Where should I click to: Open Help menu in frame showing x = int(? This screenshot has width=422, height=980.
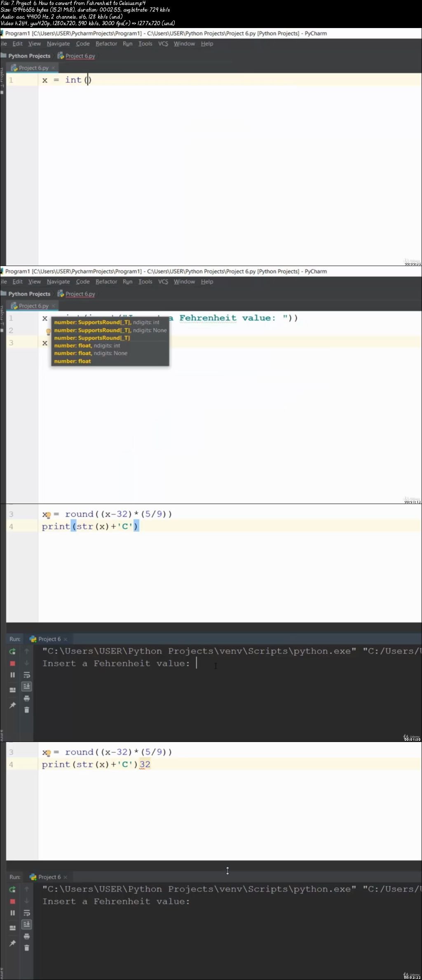[207, 44]
